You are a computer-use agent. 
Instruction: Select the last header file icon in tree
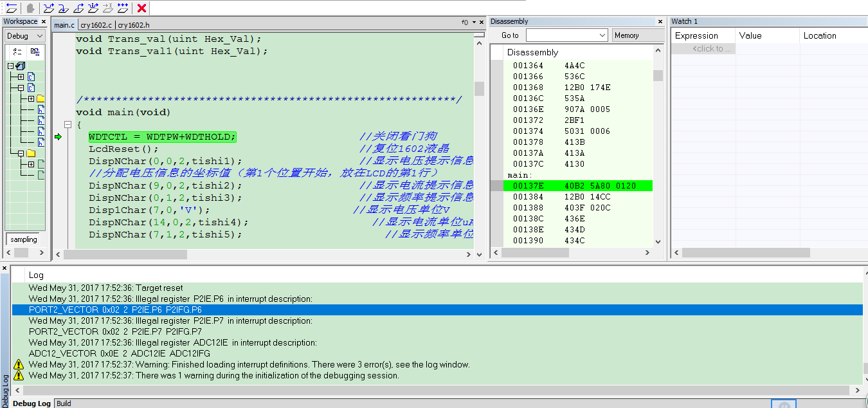(x=41, y=142)
